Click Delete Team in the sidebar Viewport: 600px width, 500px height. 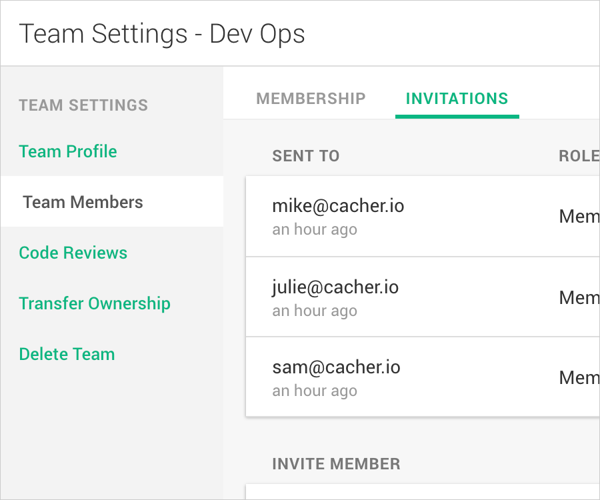coord(67,354)
